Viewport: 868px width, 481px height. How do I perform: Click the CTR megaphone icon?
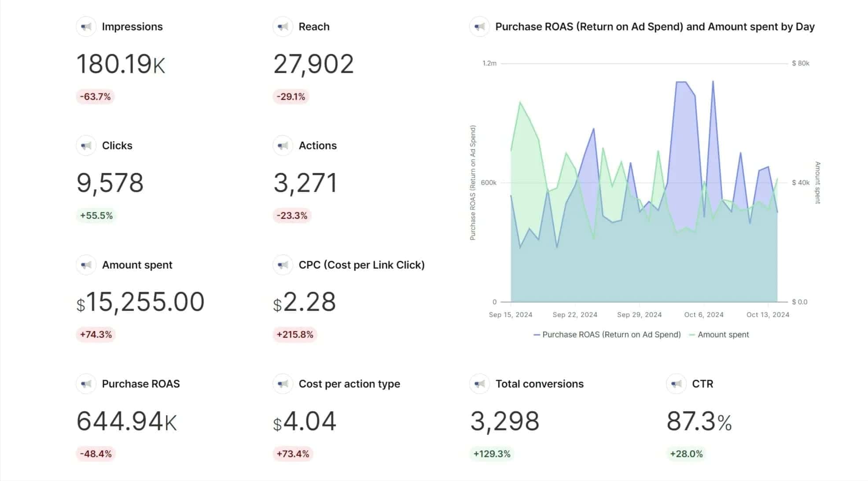coord(676,384)
